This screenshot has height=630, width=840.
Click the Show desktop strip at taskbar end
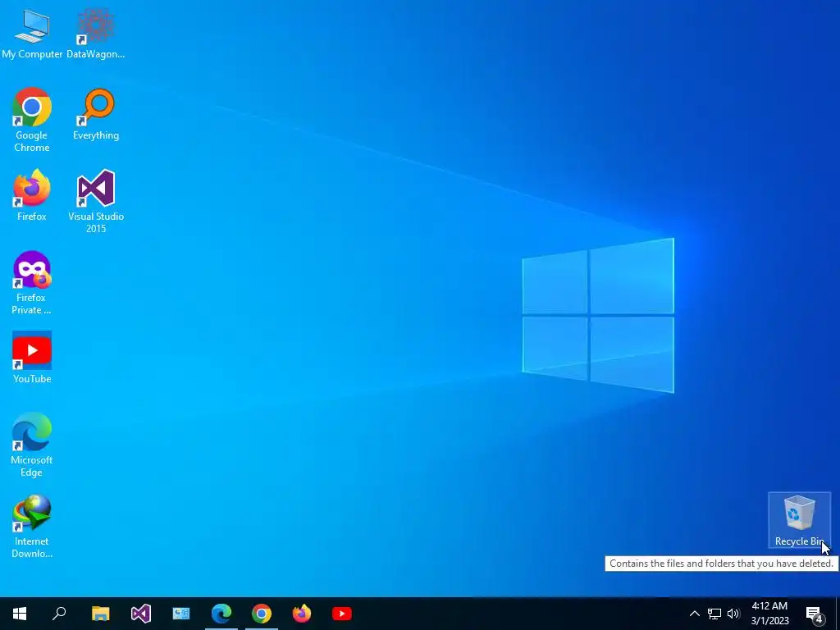tap(836, 614)
